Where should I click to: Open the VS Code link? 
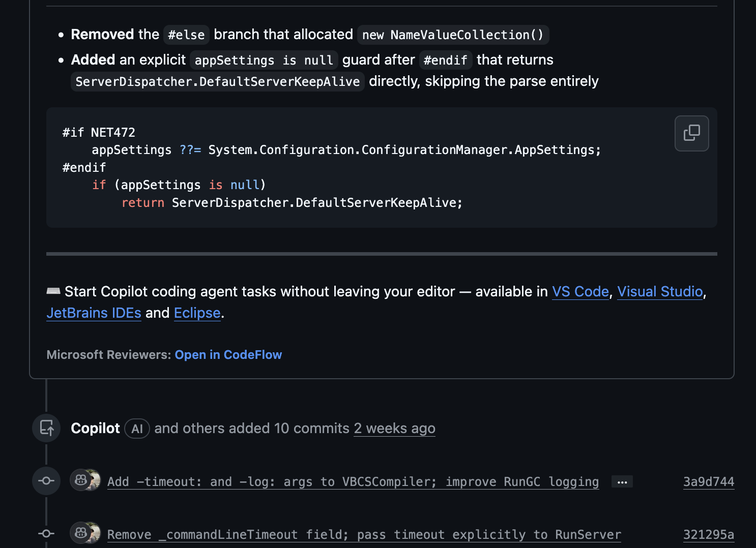point(580,291)
